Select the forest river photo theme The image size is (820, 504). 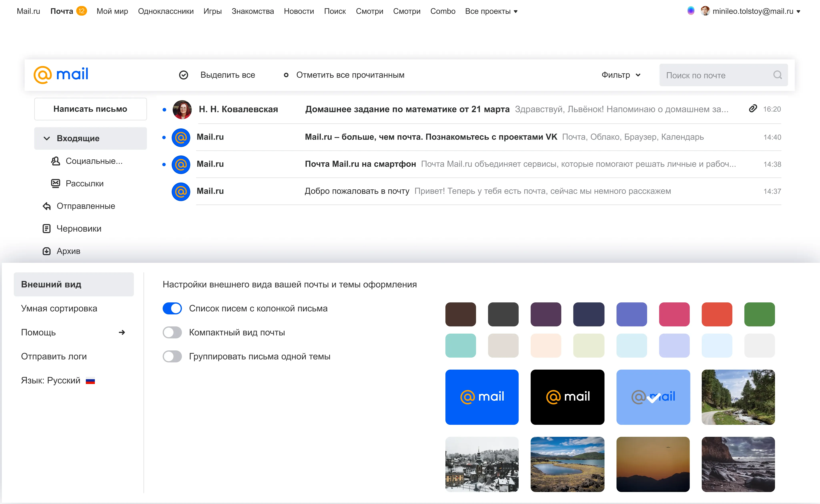738,397
